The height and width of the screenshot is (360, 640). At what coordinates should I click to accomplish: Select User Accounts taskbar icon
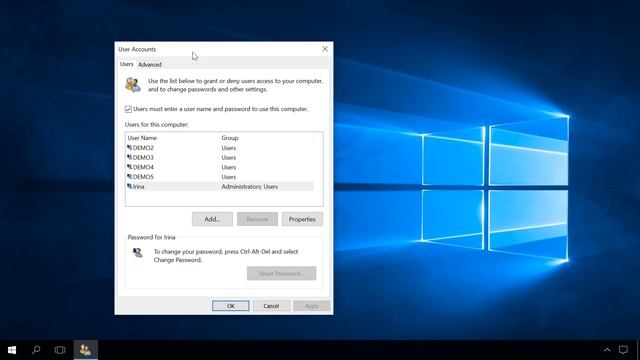[x=85, y=350]
